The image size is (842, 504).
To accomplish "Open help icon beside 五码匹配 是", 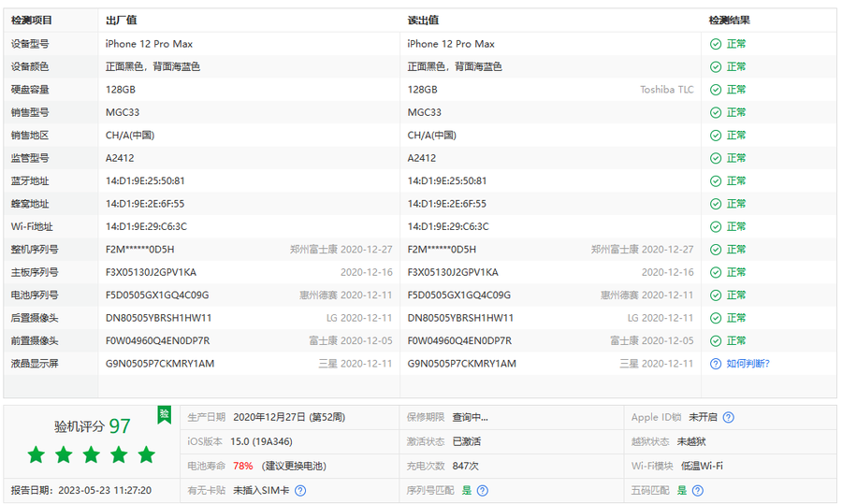I will click(x=698, y=491).
